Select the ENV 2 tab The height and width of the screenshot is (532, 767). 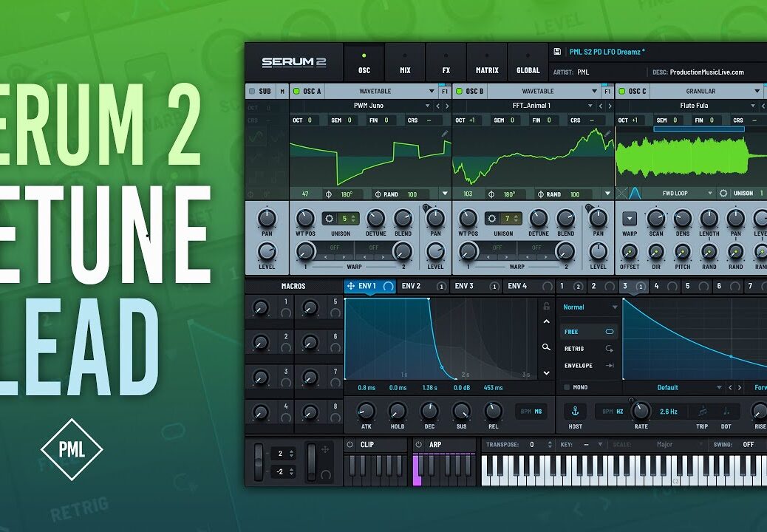(411, 286)
